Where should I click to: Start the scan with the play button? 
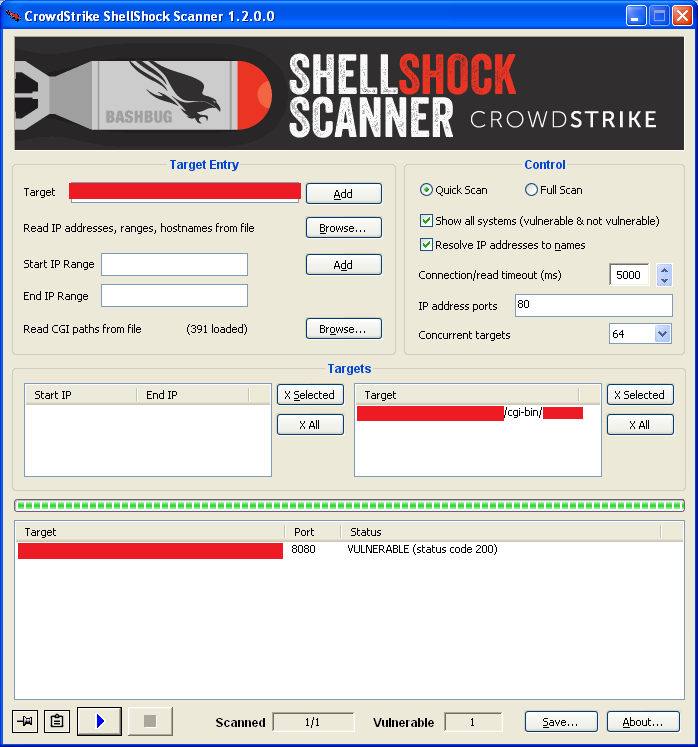click(100, 721)
